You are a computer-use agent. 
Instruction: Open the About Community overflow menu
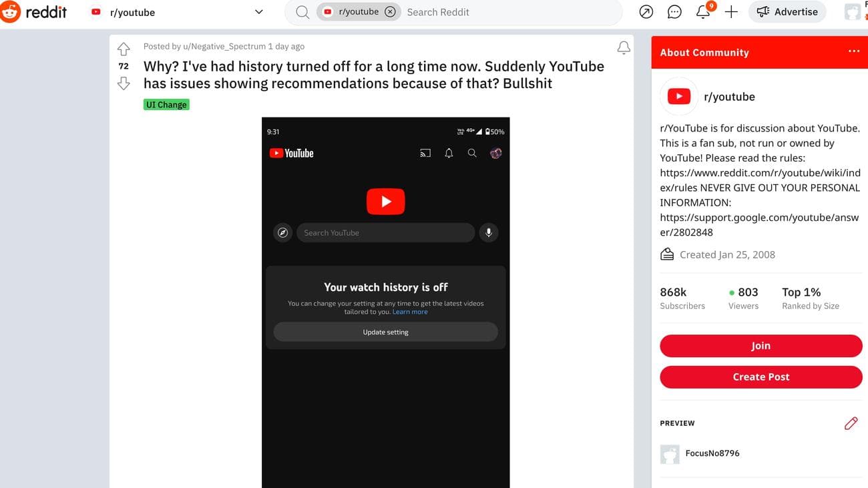click(853, 50)
